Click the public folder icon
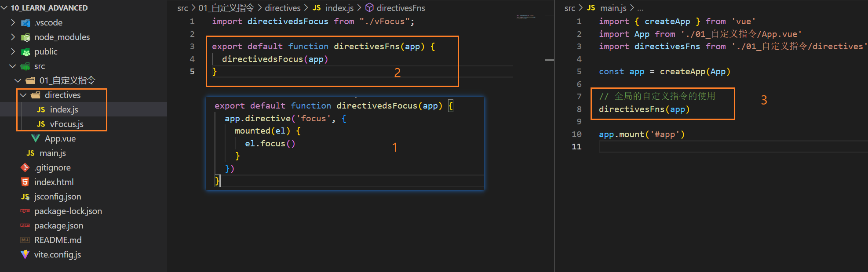 (x=26, y=52)
